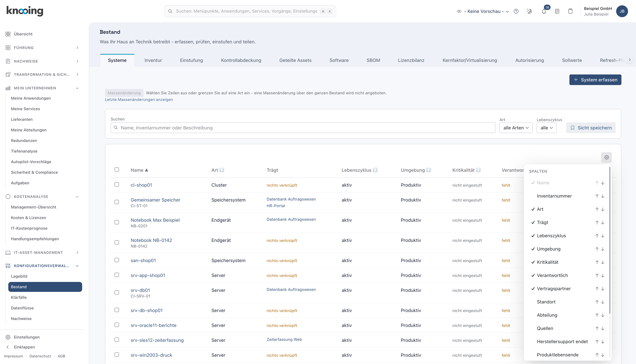Open the document list icon in header
The image size is (636, 364).
pyautogui.click(x=557, y=11)
